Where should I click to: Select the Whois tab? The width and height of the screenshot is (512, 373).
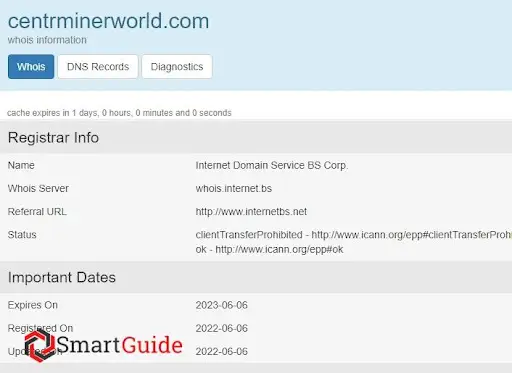[31, 67]
